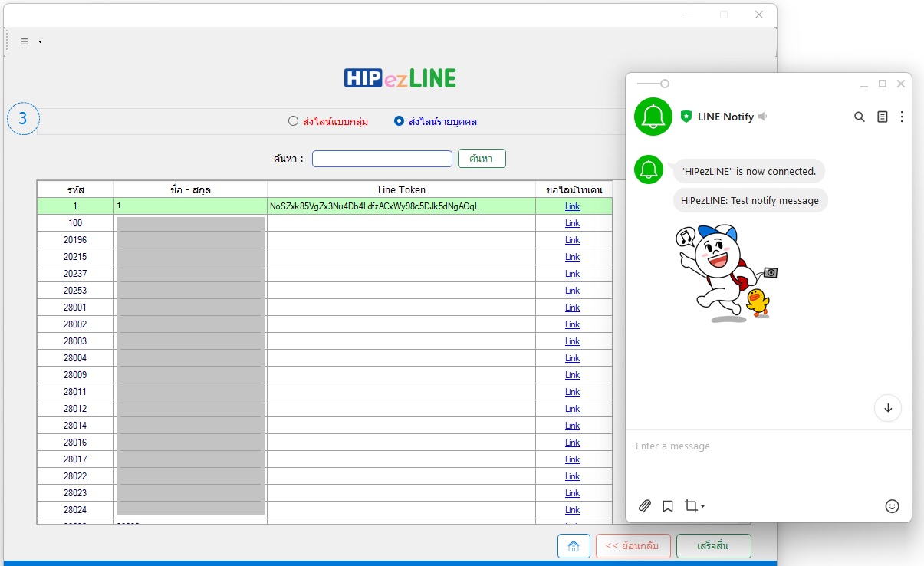Click the LINE Notify bell avatar in header
This screenshot has width=924, height=566.
(x=653, y=117)
